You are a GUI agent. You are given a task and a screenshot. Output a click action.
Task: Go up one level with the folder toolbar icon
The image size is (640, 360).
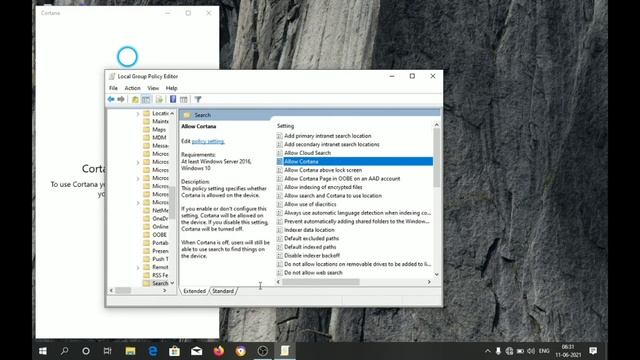click(135, 99)
